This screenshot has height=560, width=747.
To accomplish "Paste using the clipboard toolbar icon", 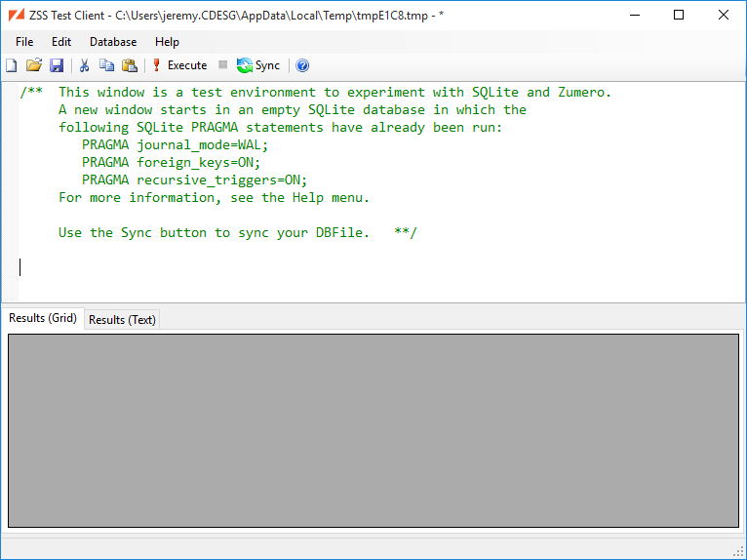I will tap(130, 65).
